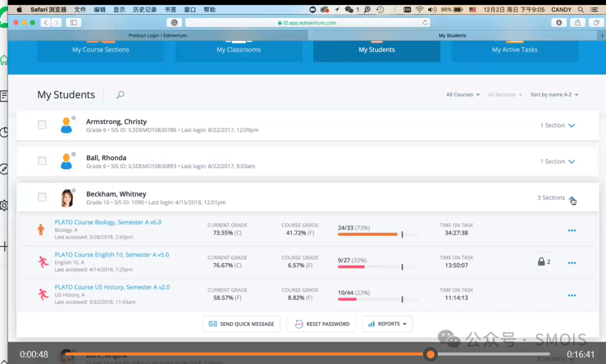Select the checkbox for Ball, Rhonda

click(42, 161)
